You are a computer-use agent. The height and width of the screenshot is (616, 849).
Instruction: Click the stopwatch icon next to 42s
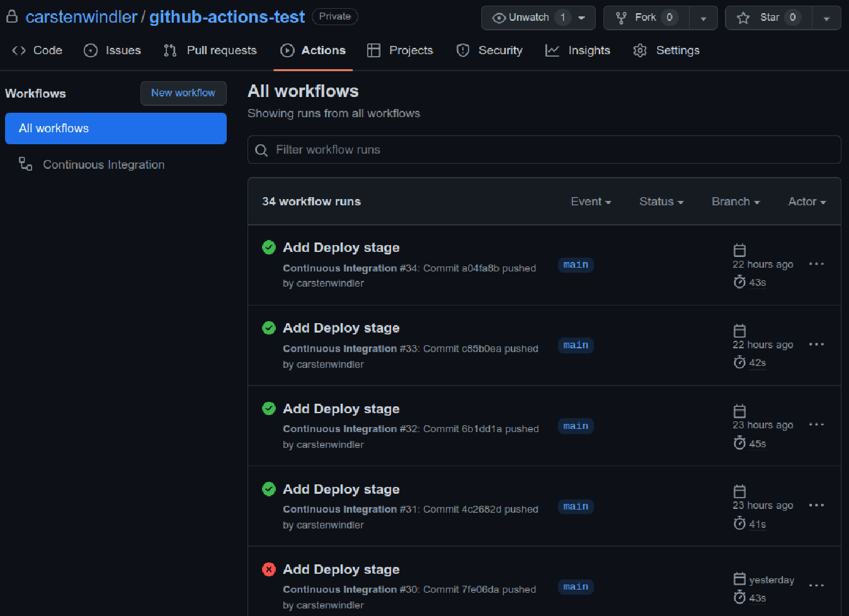(739, 362)
